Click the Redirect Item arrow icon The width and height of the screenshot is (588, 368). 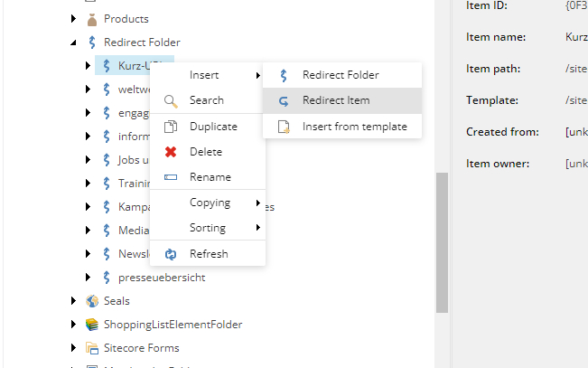click(284, 100)
